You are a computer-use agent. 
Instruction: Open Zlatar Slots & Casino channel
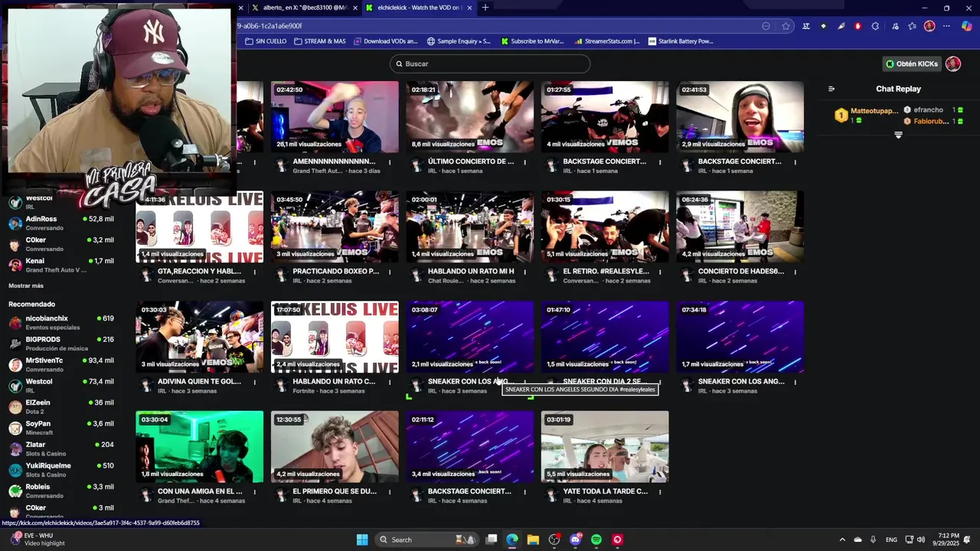tap(61, 448)
